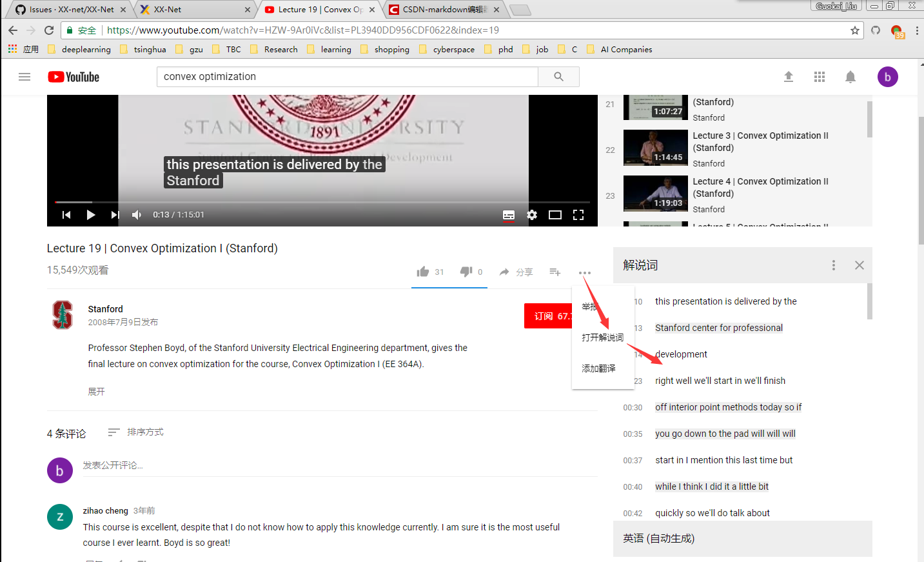Screen dimensions: 924x562
Task: Mute the video volume
Action: coord(137,215)
